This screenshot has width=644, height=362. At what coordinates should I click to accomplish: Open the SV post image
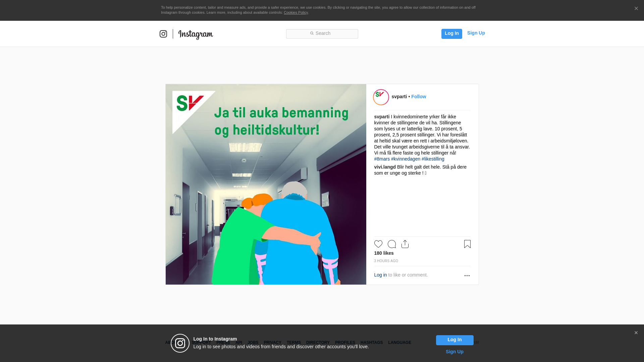pos(266,184)
